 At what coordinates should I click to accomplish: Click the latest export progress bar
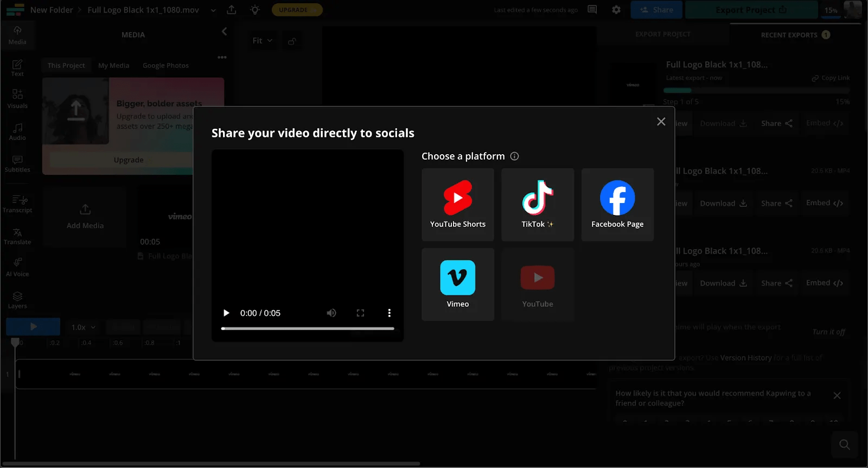(x=757, y=91)
